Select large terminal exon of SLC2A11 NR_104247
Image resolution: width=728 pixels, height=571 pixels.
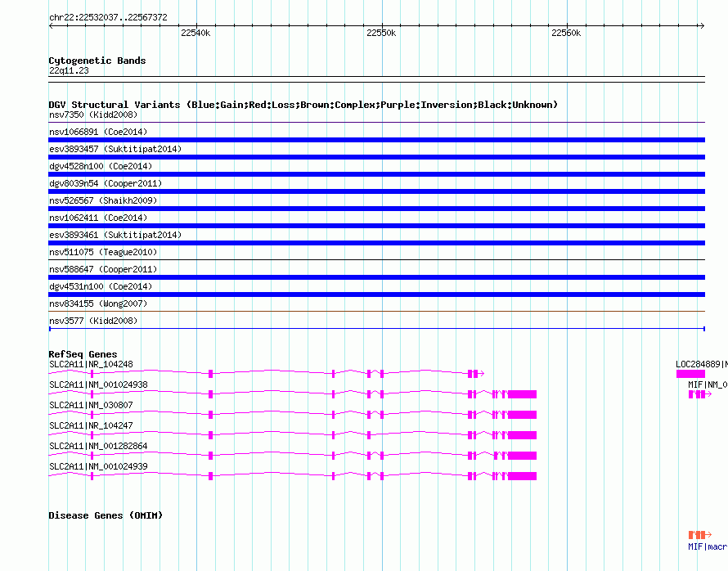(523, 435)
